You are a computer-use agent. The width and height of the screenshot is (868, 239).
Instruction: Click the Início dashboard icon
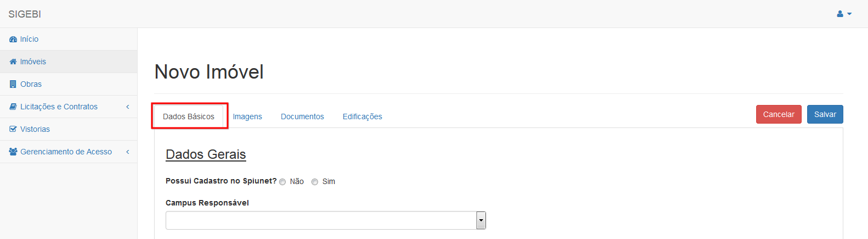[13, 40]
